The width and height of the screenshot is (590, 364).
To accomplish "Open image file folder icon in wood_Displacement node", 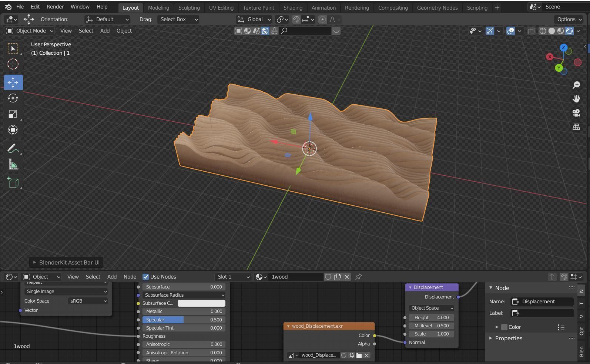I will click(359, 355).
